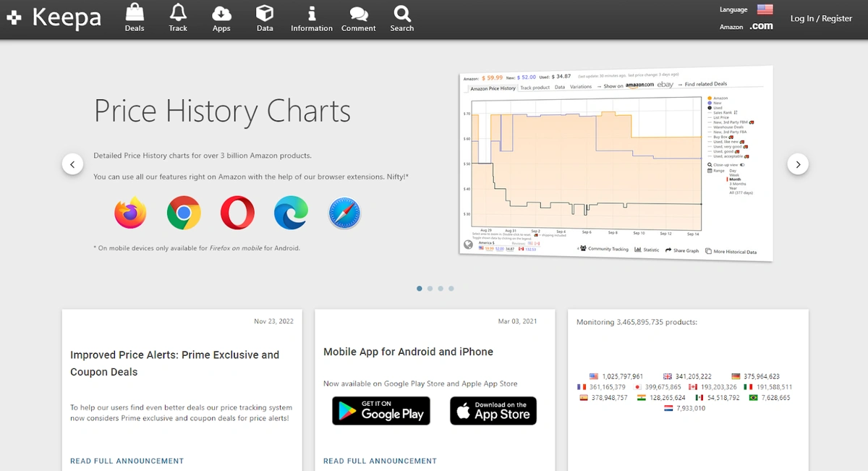Click the Safari browser extension icon
Image resolution: width=868 pixels, height=471 pixels.
click(344, 213)
